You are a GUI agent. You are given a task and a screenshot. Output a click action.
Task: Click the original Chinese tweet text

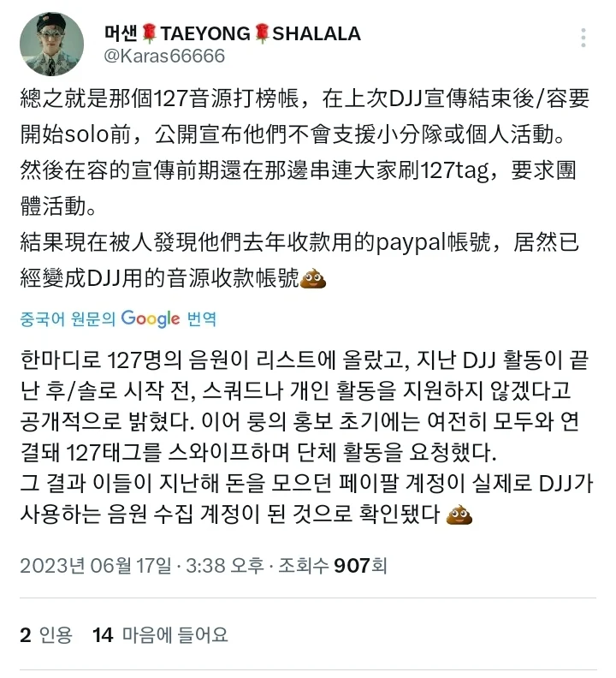point(305,188)
